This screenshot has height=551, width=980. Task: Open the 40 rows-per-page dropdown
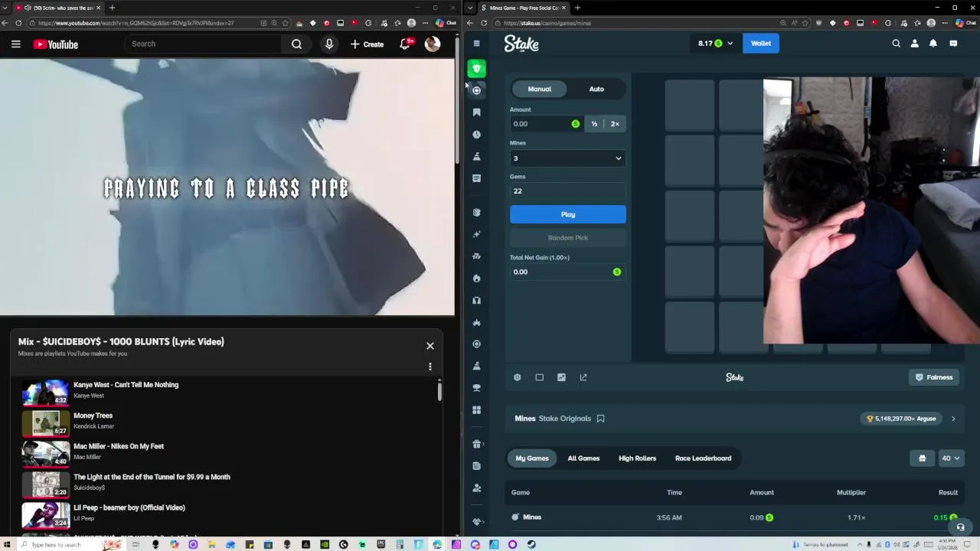(950, 458)
